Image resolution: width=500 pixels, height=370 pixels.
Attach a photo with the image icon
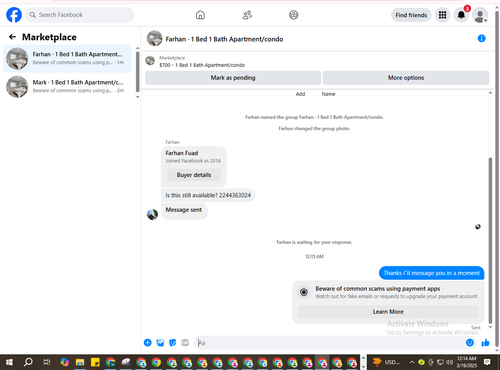tap(160, 343)
